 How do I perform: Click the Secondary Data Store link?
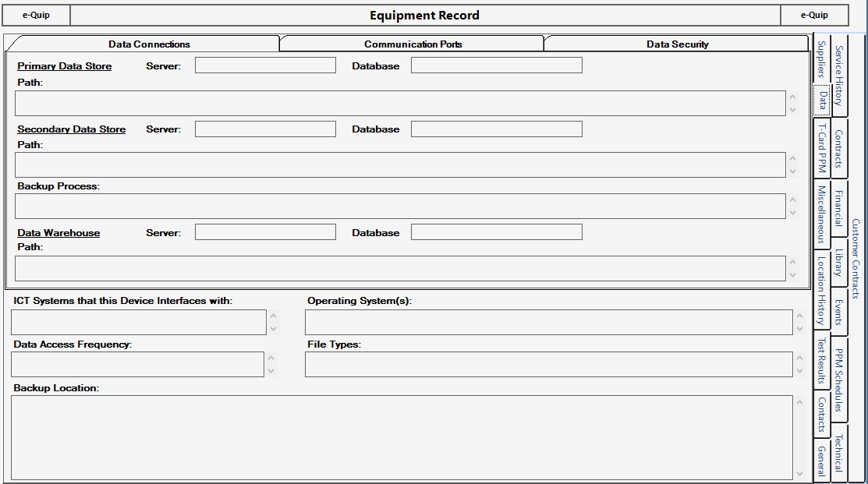click(x=72, y=129)
